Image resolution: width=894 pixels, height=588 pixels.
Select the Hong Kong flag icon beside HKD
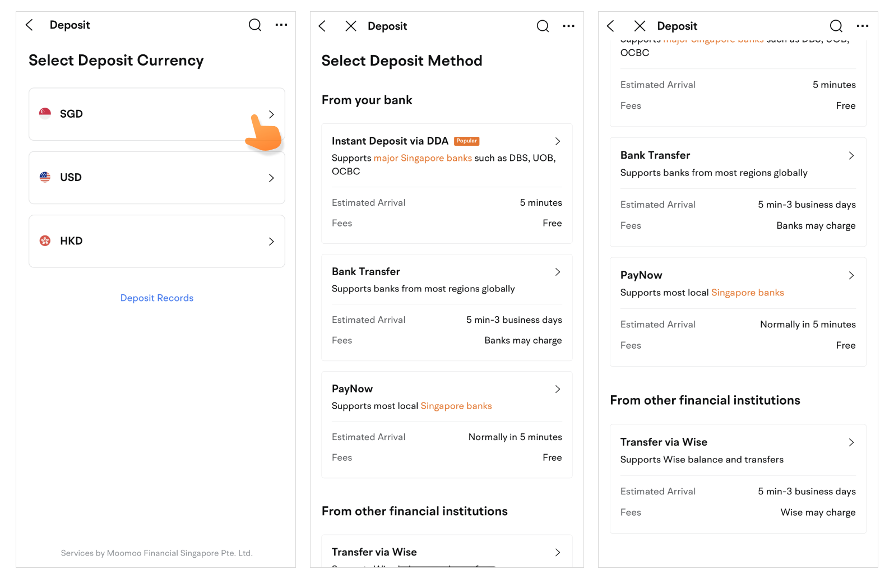45,241
